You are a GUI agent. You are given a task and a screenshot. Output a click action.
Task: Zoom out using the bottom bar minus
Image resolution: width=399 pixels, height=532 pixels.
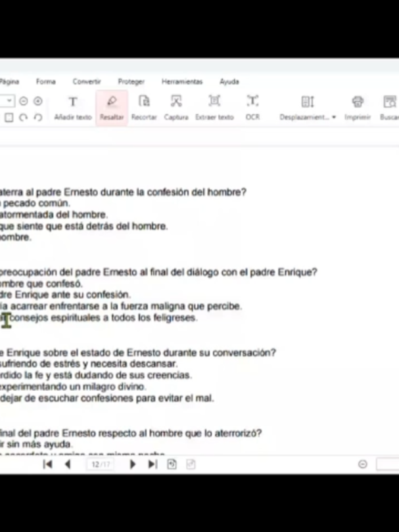(363, 464)
